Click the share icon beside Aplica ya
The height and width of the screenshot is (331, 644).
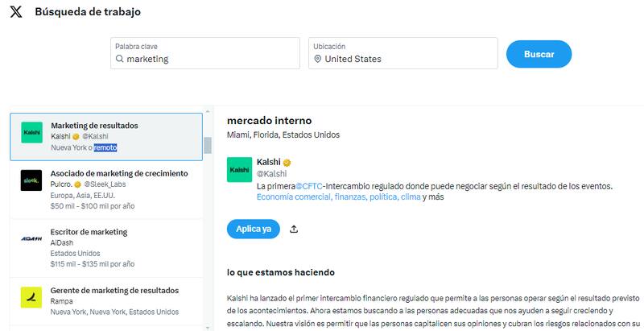[294, 229]
